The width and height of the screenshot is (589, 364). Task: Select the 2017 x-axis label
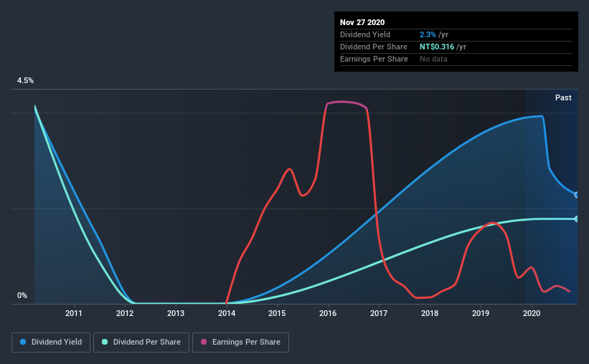point(379,313)
